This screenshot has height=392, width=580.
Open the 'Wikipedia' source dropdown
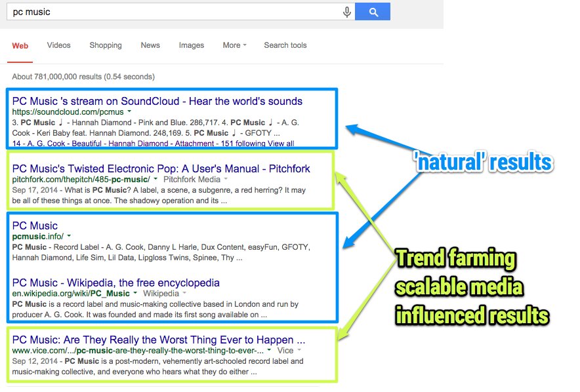coord(165,294)
